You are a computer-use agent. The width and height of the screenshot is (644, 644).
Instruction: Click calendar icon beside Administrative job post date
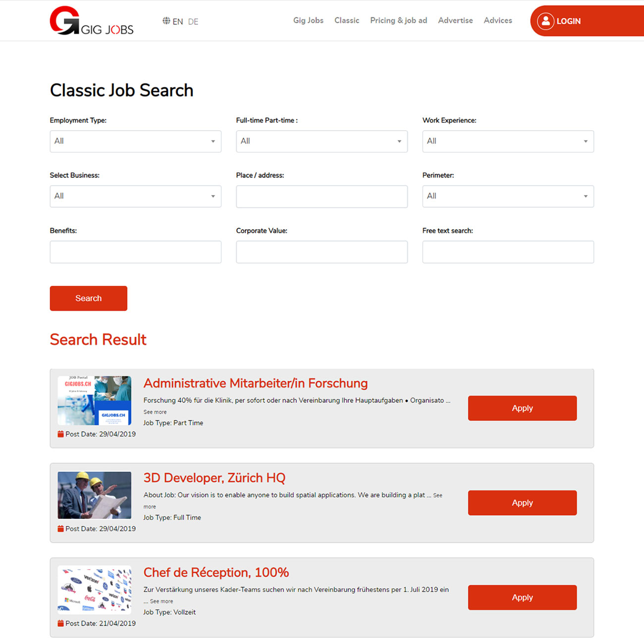click(x=60, y=434)
